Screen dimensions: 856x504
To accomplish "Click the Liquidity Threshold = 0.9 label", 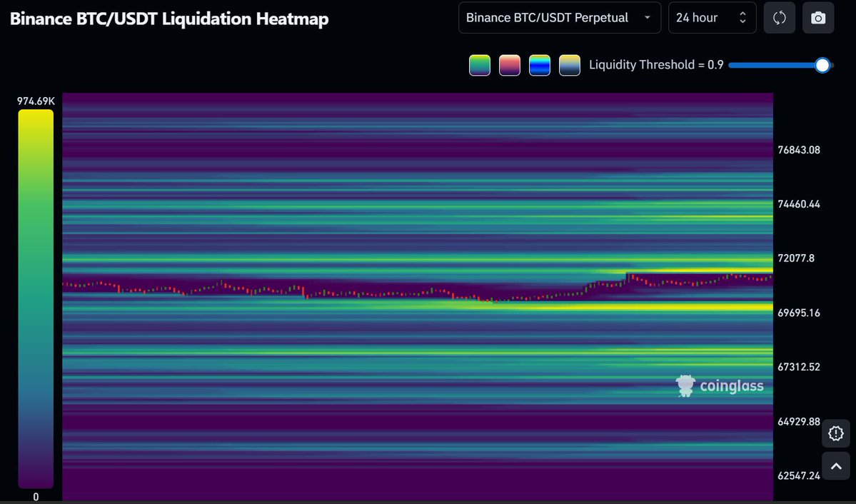I will click(x=656, y=65).
